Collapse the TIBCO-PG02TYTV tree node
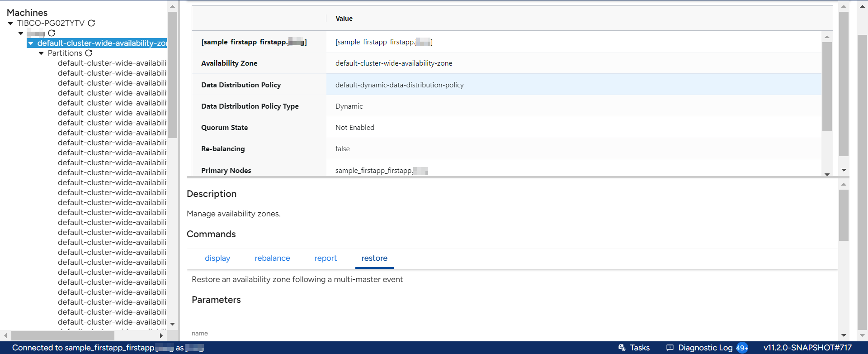 click(10, 23)
